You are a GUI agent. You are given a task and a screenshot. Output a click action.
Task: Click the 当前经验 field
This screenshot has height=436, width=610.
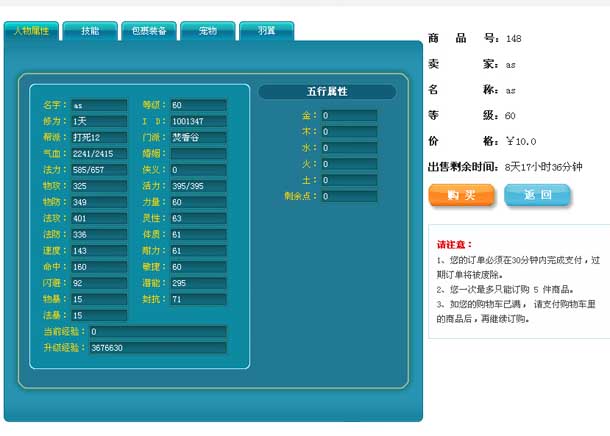157,331
